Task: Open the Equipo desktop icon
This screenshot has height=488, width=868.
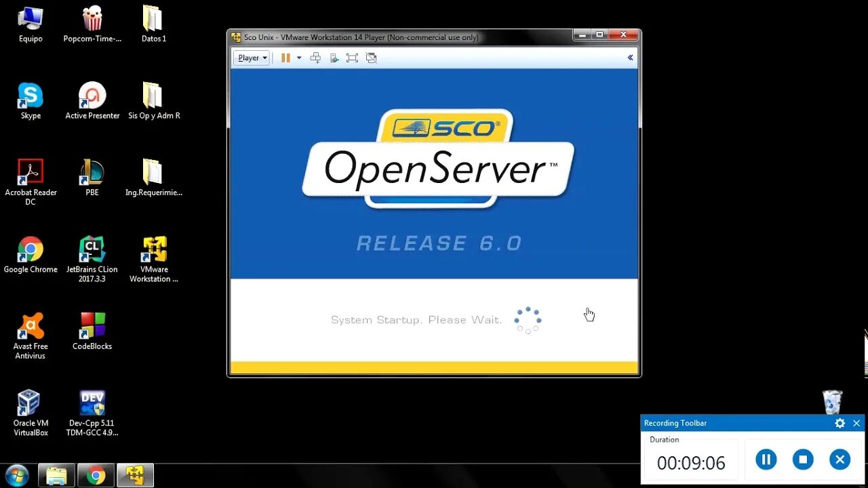Action: point(31,24)
